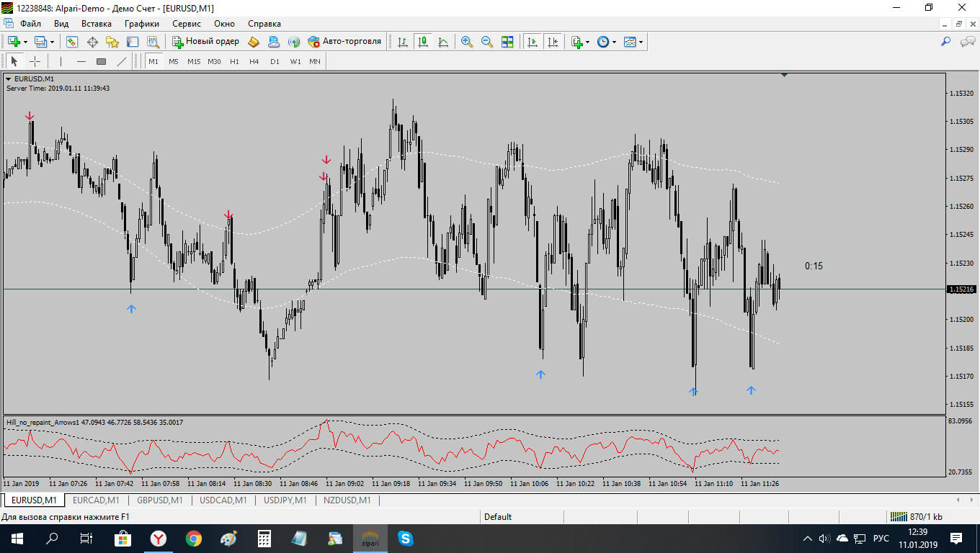Expand the profiles dropdown arrow

pyautogui.click(x=52, y=42)
